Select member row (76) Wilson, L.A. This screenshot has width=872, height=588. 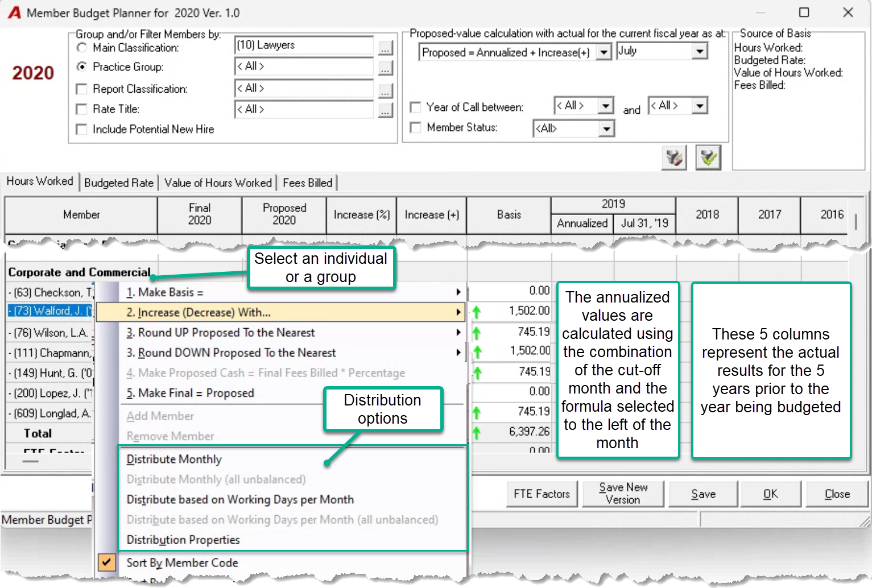click(50, 333)
